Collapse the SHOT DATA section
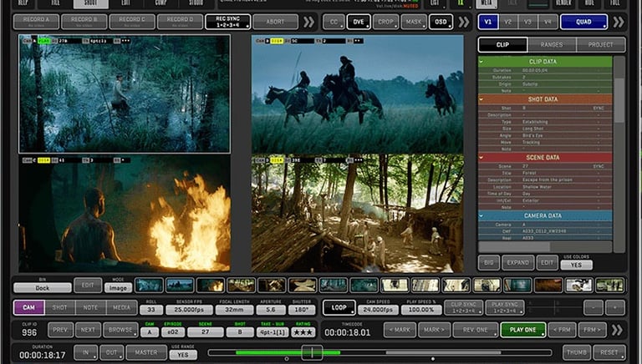642x364 pixels. 481,99
